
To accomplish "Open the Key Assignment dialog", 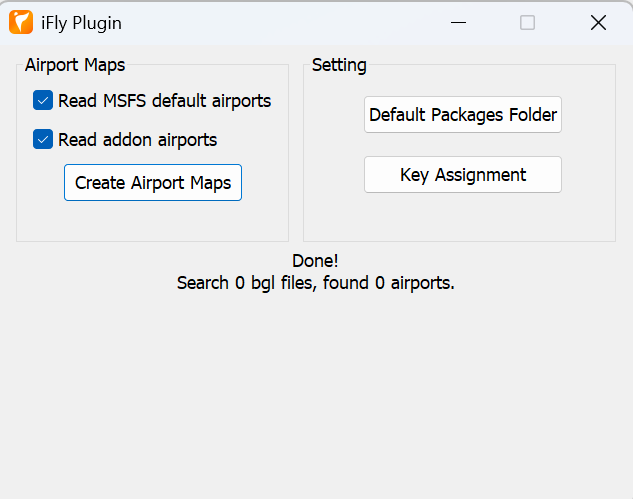I will pos(463,175).
